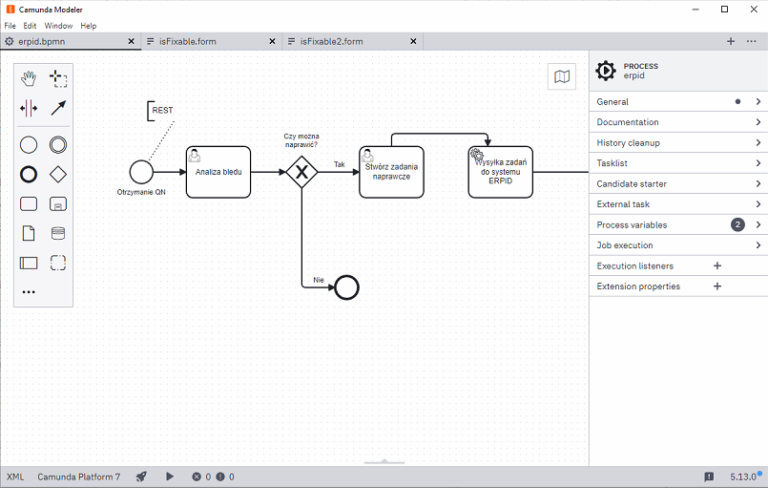
Task: Activate the global connect arrow tool
Action: point(58,108)
